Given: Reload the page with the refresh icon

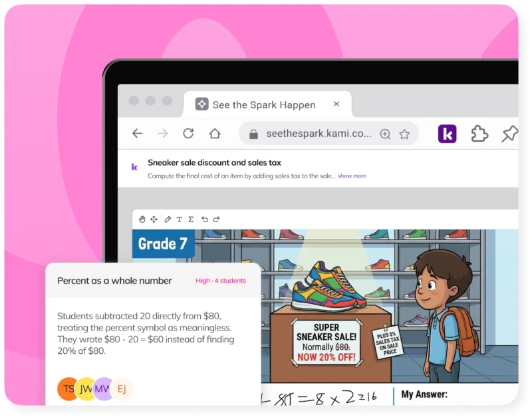Looking at the screenshot, I should point(188,133).
